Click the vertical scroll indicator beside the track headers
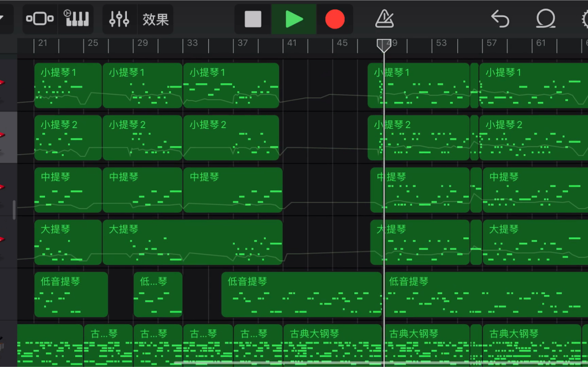This screenshot has height=367, width=588. (14, 210)
